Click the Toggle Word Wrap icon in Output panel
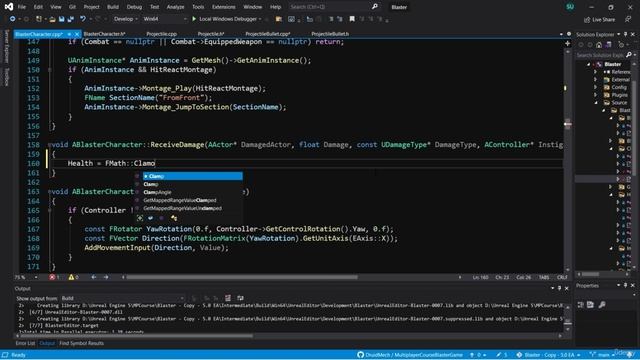This screenshot has height=360, width=640. point(240,298)
